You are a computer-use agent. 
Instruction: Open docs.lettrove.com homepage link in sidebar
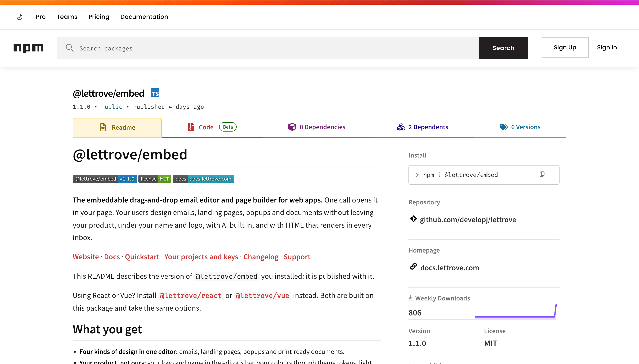(x=450, y=268)
